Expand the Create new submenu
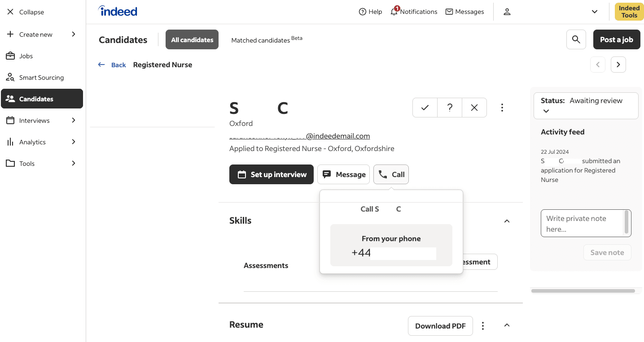The width and height of the screenshot is (644, 342). click(x=74, y=35)
